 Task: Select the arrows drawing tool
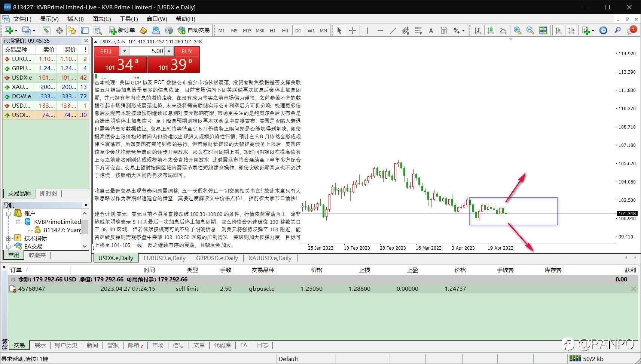(457, 30)
